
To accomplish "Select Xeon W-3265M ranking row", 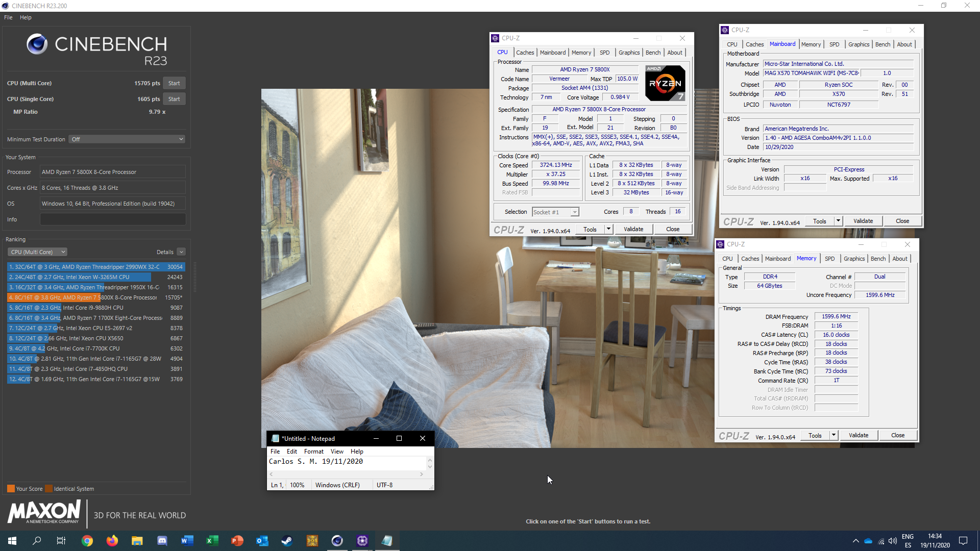I will (95, 277).
